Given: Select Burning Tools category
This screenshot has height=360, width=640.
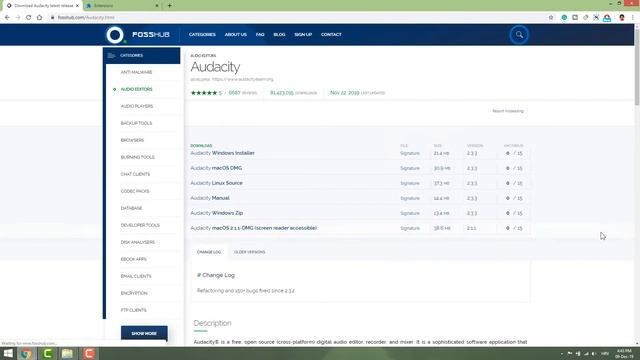Looking at the screenshot, I should [x=138, y=157].
